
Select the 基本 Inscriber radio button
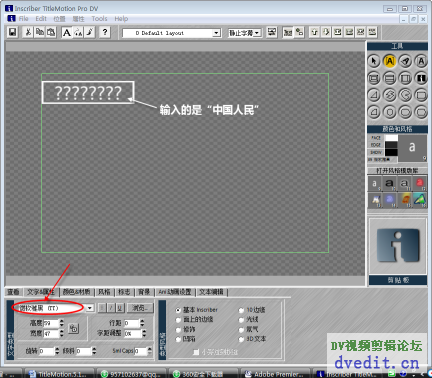(x=178, y=310)
